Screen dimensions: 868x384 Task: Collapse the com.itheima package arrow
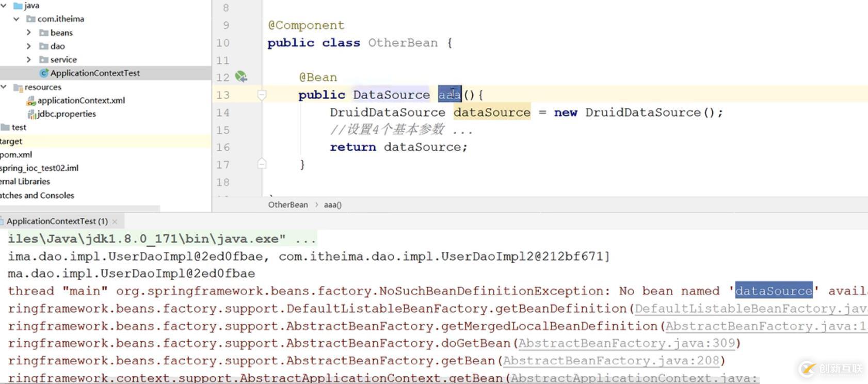click(x=17, y=19)
